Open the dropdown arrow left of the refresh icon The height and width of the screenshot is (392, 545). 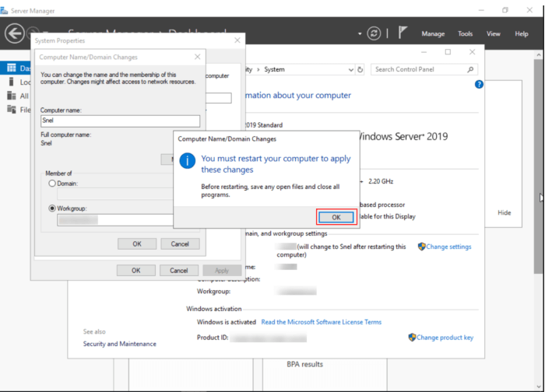(360, 33)
